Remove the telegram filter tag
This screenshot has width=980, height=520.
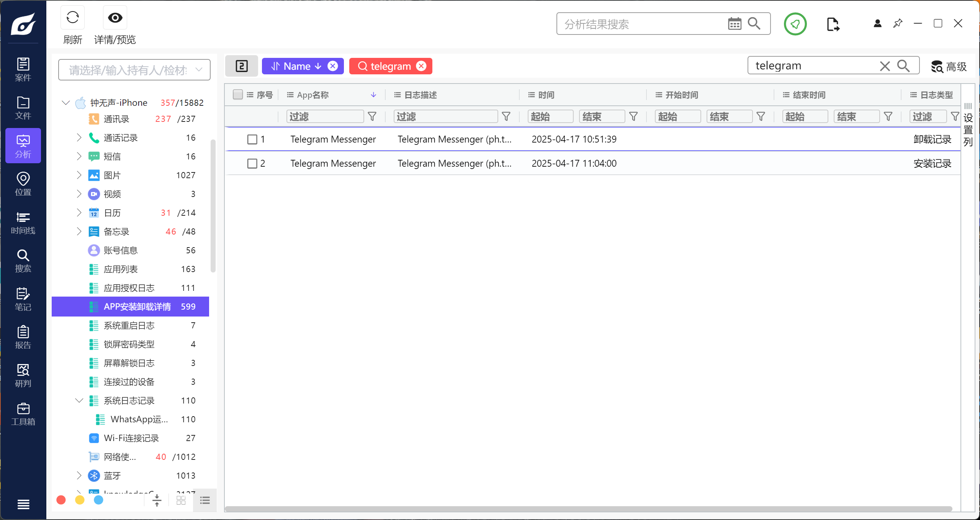click(x=421, y=66)
